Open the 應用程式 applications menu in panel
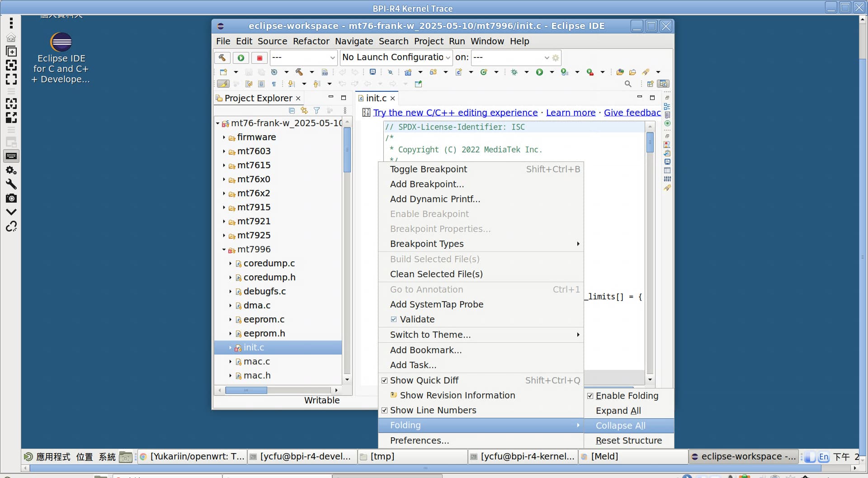The width and height of the screenshot is (868, 478). (48, 457)
